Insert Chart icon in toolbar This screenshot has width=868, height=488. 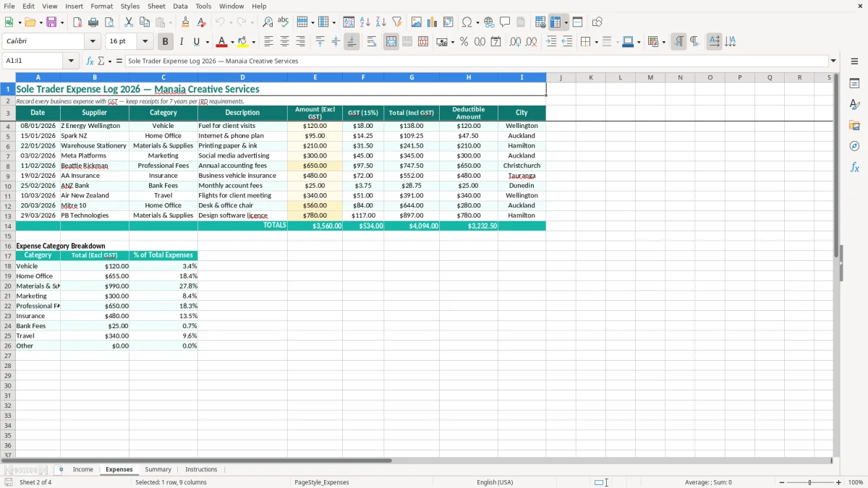click(433, 22)
